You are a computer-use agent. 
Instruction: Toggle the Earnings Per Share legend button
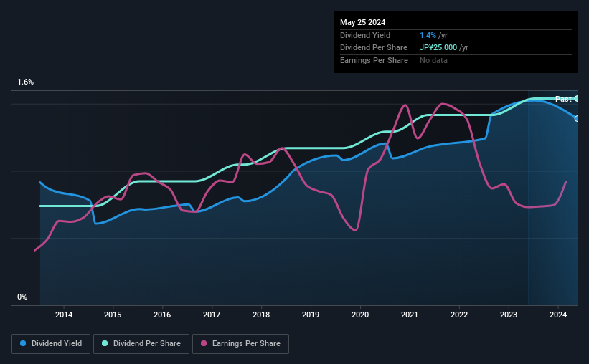pos(240,344)
